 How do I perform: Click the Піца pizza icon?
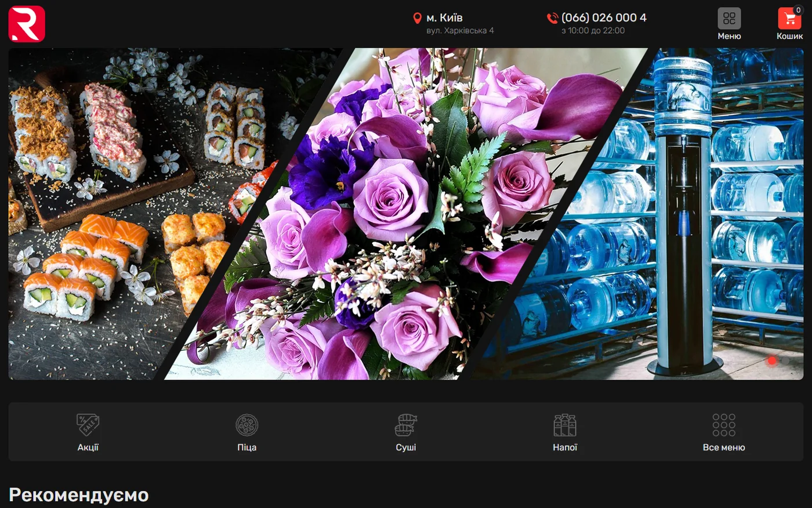point(247,425)
